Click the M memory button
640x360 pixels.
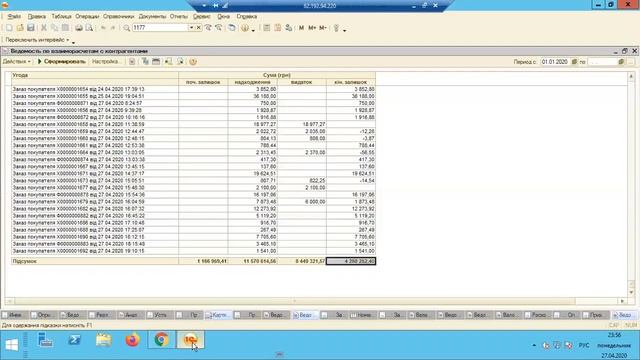tap(301, 28)
